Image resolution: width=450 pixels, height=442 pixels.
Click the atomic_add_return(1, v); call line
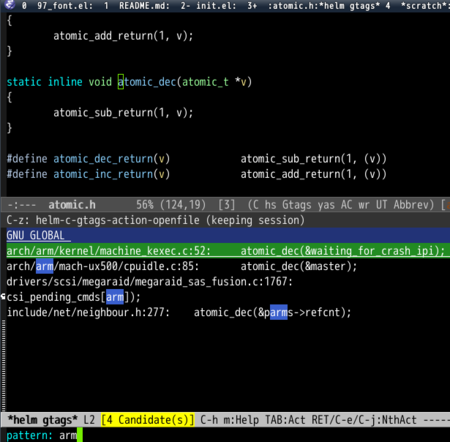coord(123,36)
